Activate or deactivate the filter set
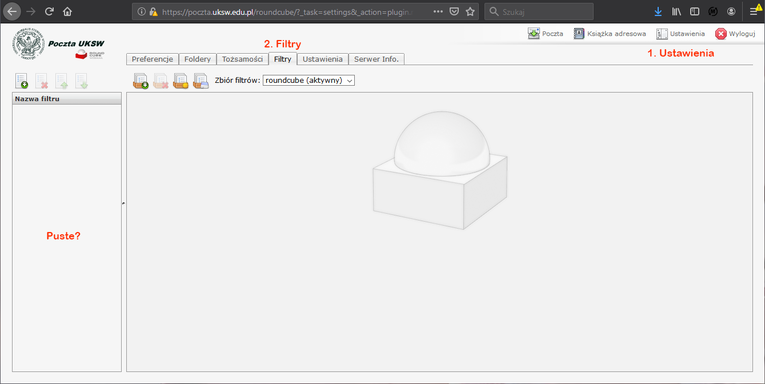 tap(181, 81)
